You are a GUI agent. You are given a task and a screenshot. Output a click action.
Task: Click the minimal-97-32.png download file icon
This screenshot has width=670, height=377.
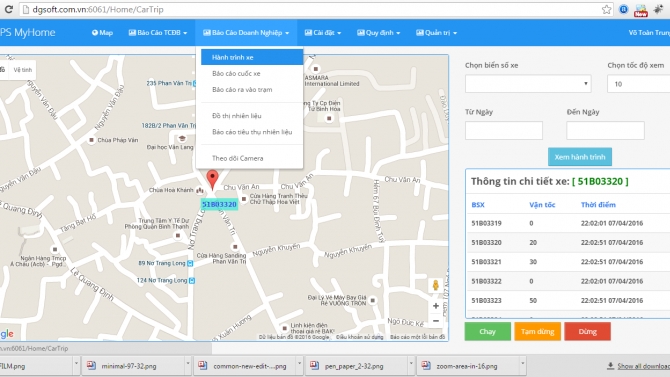(x=91, y=365)
